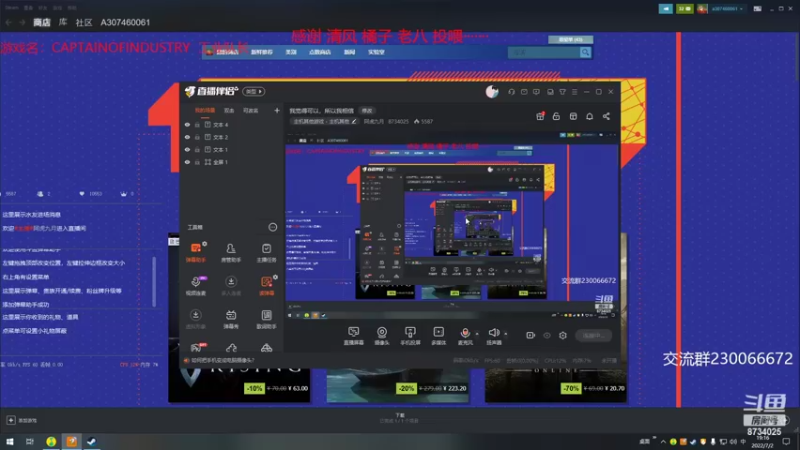Screen dimensions: 800x450
Task: Open the 主播任务 tool
Action: click(x=266, y=252)
